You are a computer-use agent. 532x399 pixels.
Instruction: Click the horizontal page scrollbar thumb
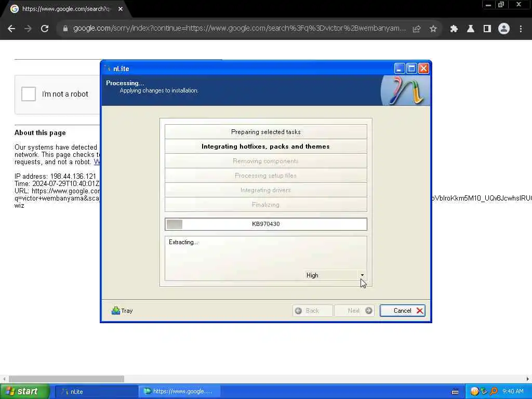[66, 379]
